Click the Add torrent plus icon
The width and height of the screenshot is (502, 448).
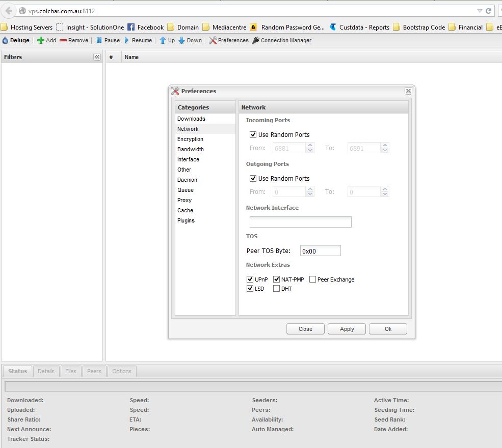[41, 40]
